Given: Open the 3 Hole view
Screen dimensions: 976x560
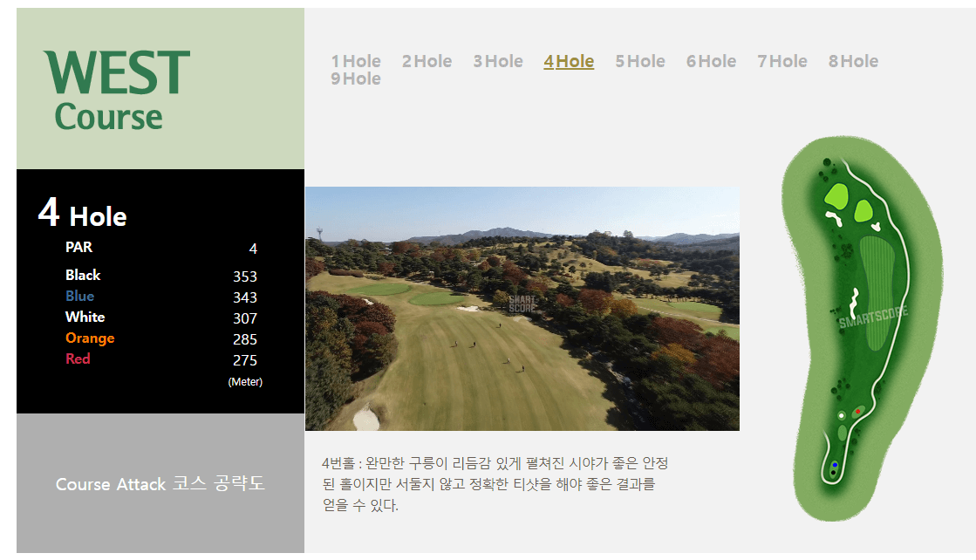Looking at the screenshot, I should pyautogui.click(x=497, y=61).
